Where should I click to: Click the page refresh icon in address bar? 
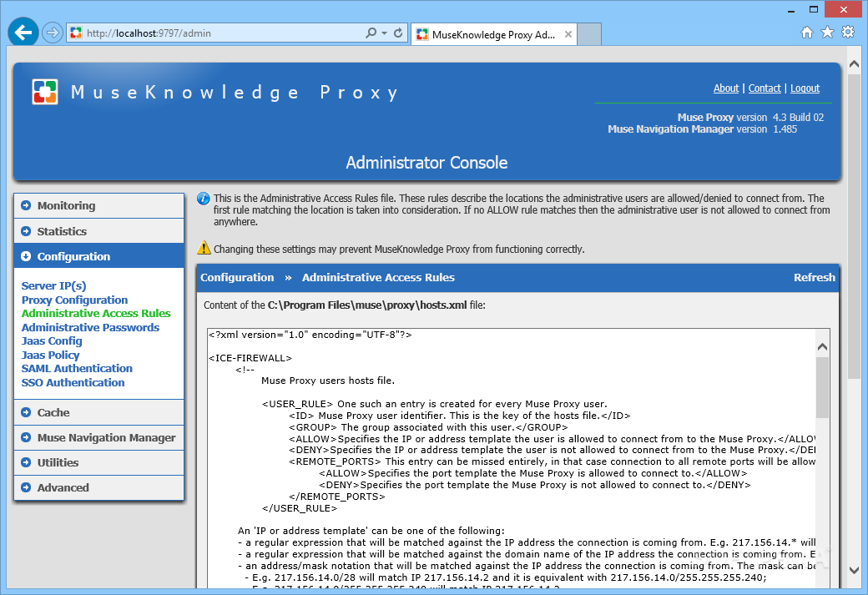pyautogui.click(x=398, y=33)
